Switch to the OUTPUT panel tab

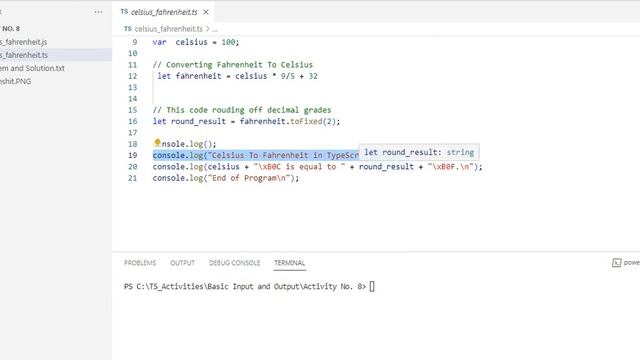(x=182, y=263)
